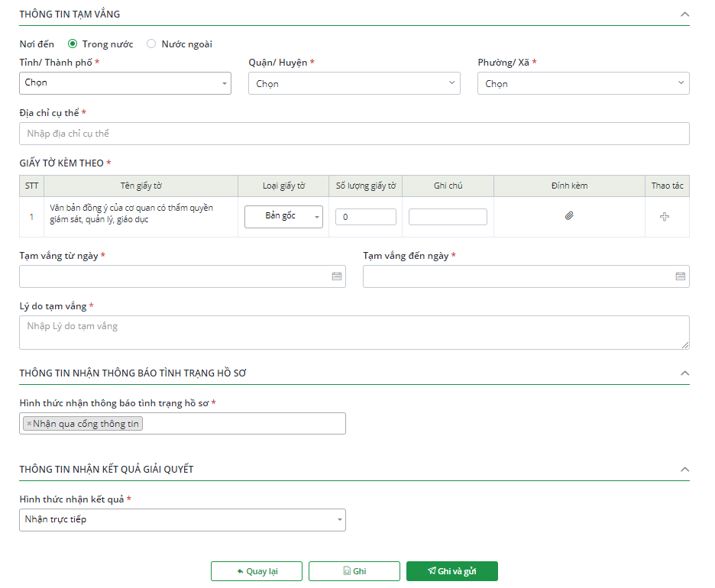Collapse Thông tin nhận kết quả section
This screenshot has height=588, width=715.
(684, 470)
